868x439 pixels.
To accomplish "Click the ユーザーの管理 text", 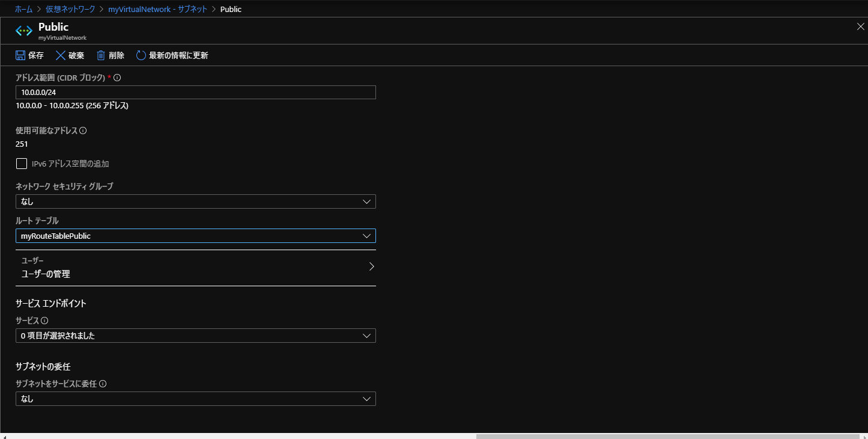I will click(x=46, y=274).
